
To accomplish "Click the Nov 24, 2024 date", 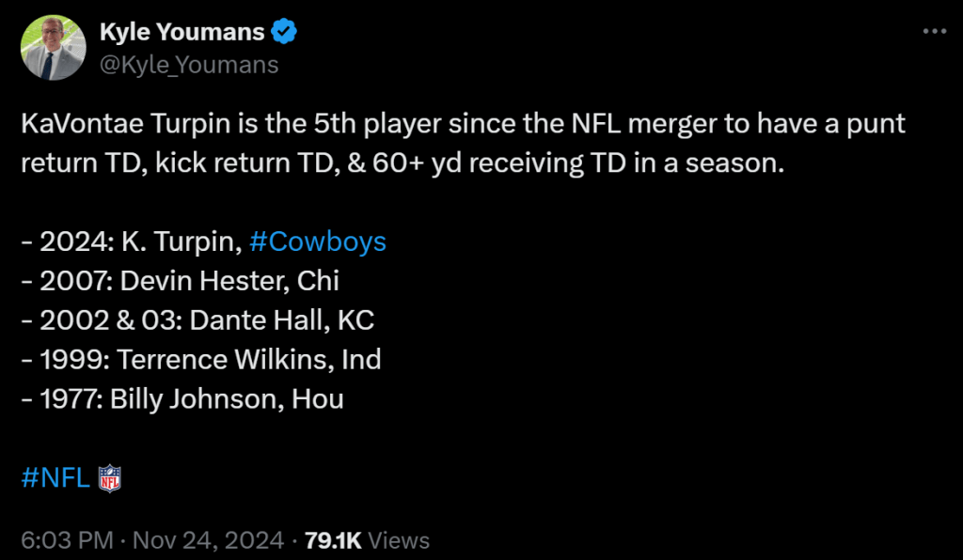I will 209,540.
